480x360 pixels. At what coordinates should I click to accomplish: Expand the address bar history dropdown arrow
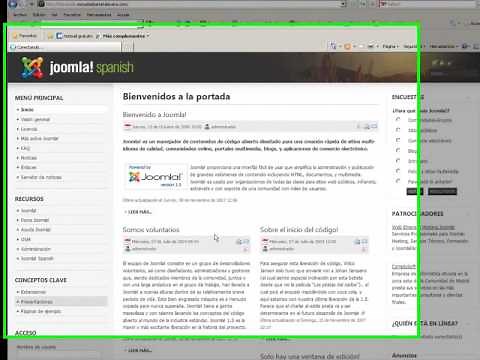(x=344, y=4)
